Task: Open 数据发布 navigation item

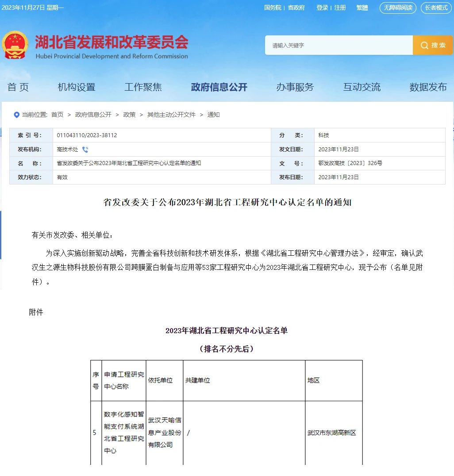Action: (428, 87)
